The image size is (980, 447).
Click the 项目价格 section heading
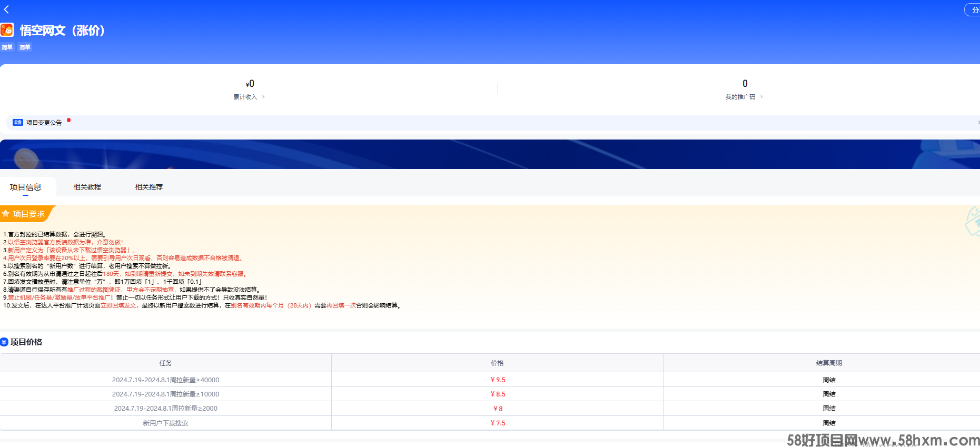tap(26, 342)
